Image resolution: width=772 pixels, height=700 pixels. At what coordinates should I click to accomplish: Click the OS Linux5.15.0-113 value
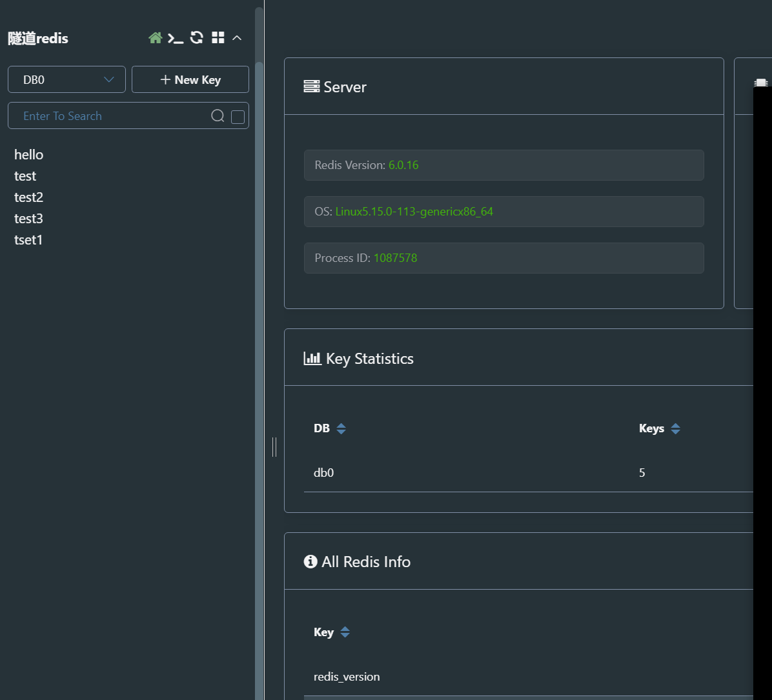point(414,212)
